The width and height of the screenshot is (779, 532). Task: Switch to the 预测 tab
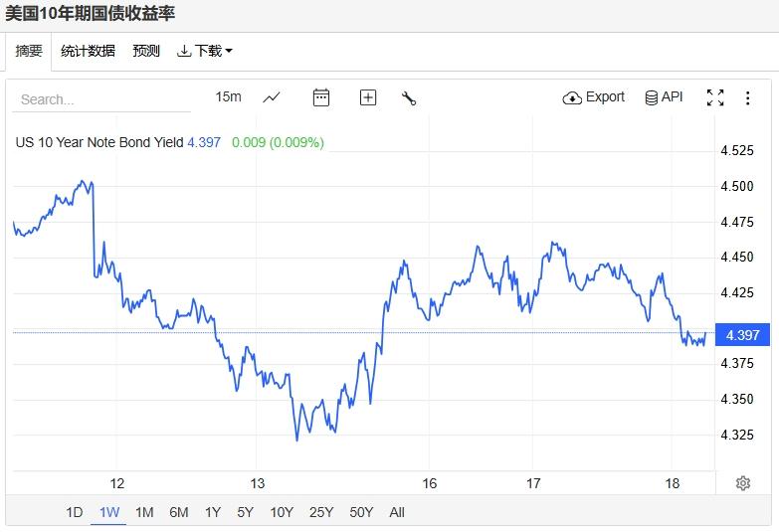pyautogui.click(x=146, y=51)
